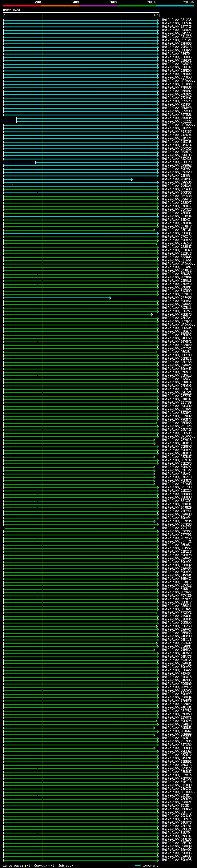The image size is (197, 868).
Task: Select label UniRef100_A9T5W1
Action: point(177,115)
